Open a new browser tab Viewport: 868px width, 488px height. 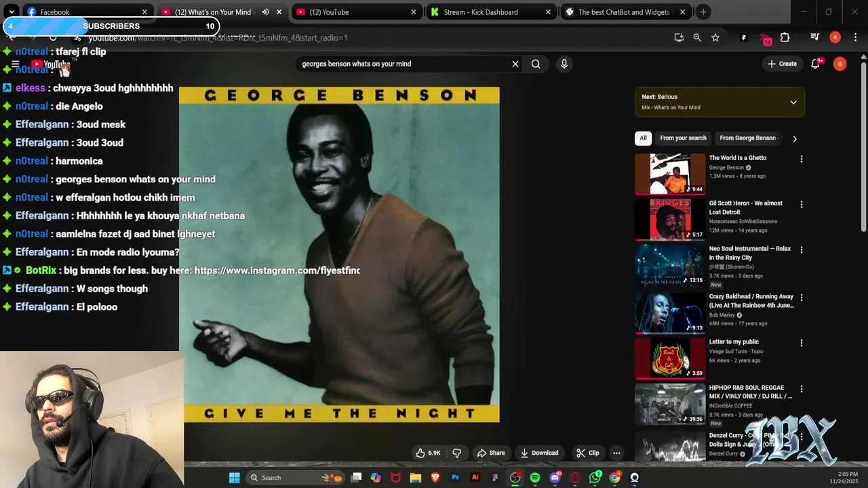click(x=703, y=12)
